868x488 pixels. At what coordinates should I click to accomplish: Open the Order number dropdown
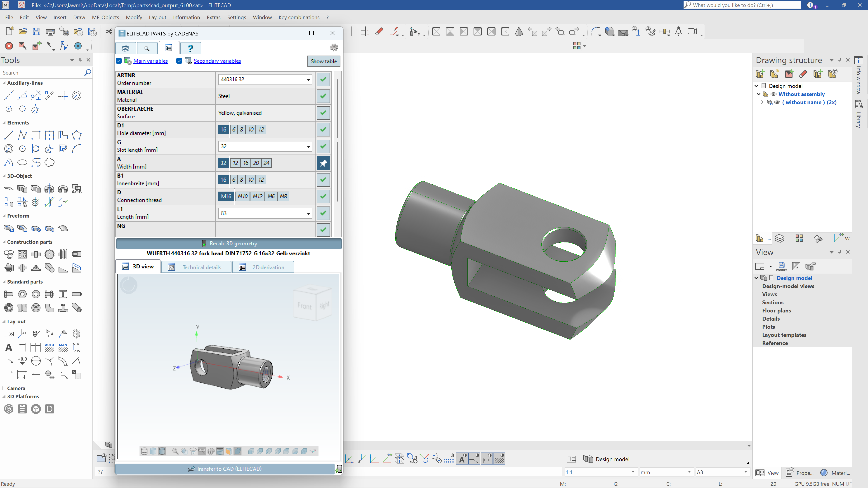coord(308,80)
